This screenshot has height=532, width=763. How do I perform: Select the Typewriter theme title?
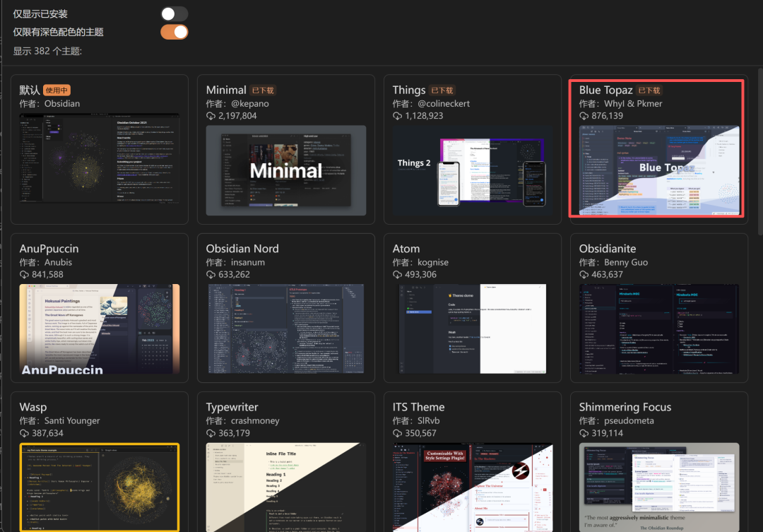tap(232, 408)
